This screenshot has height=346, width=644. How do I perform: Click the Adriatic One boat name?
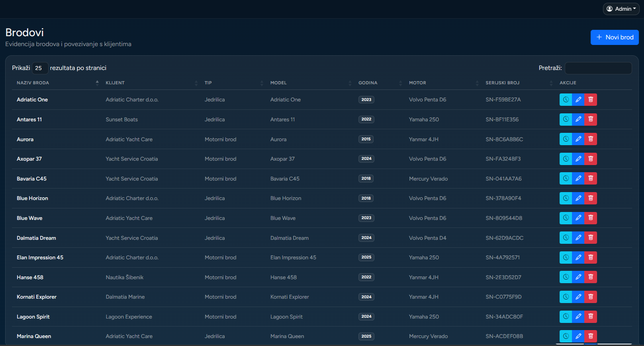(x=32, y=100)
